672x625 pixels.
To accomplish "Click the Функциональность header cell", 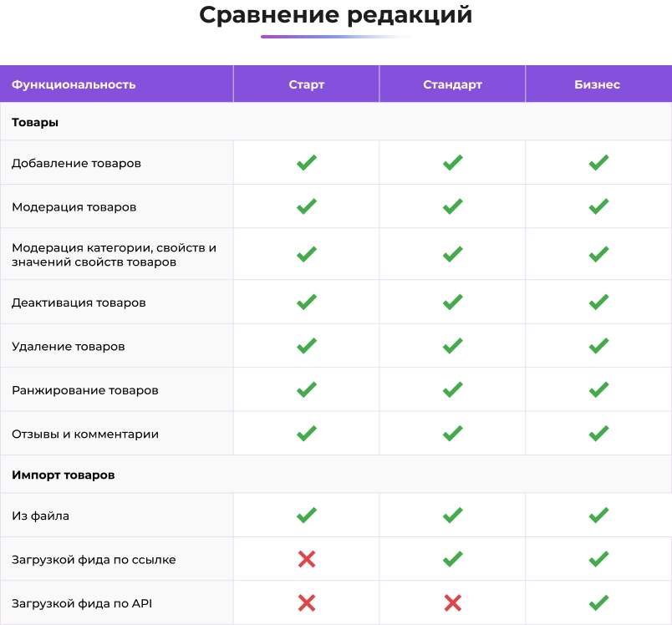I will pos(116,84).
